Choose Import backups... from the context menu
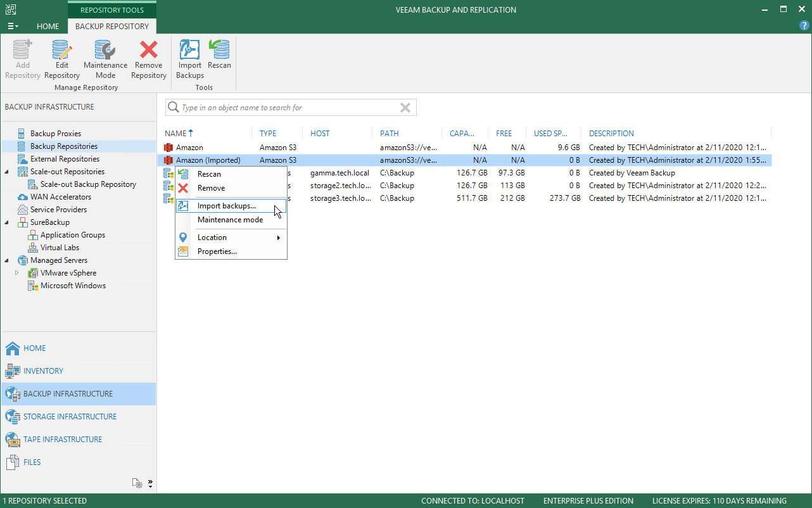Image resolution: width=812 pixels, height=508 pixels. click(x=231, y=206)
